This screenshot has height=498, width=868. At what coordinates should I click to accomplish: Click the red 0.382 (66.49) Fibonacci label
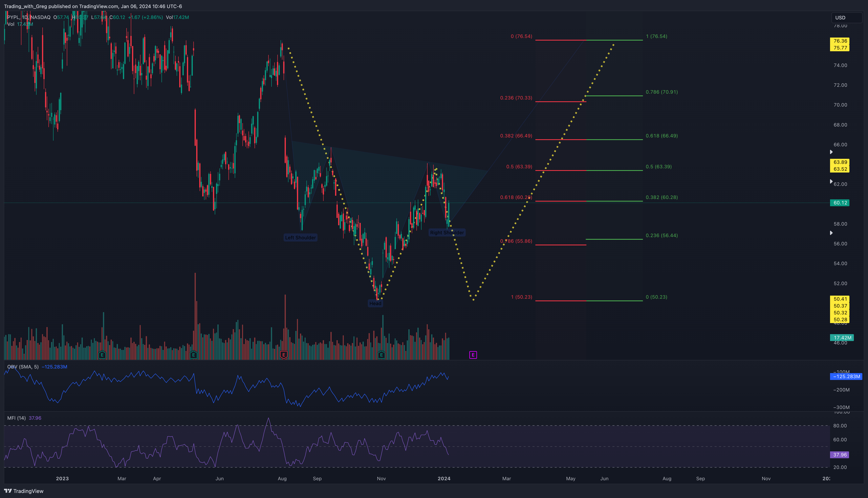tap(516, 136)
